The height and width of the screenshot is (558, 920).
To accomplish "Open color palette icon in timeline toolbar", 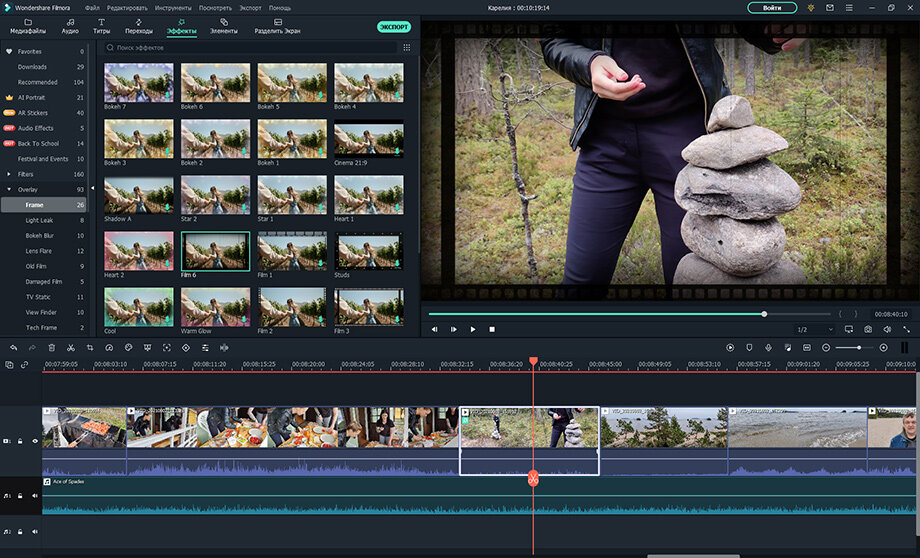I will 128,348.
